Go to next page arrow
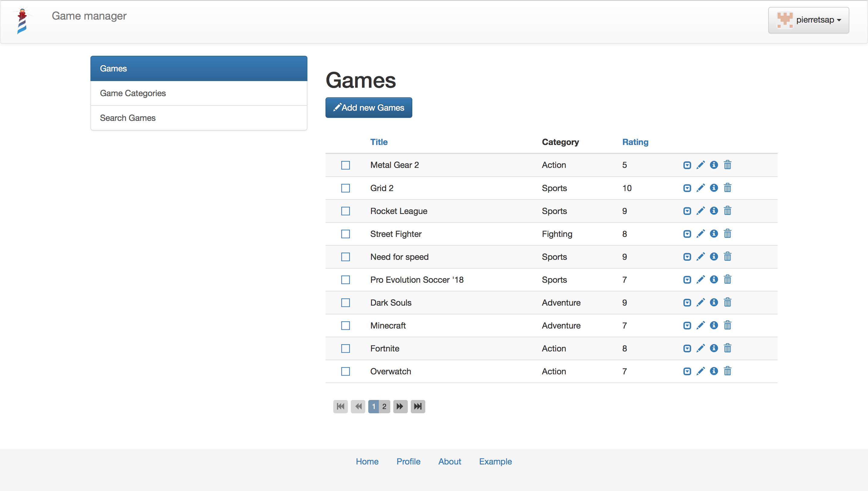The width and height of the screenshot is (868, 491). [400, 406]
